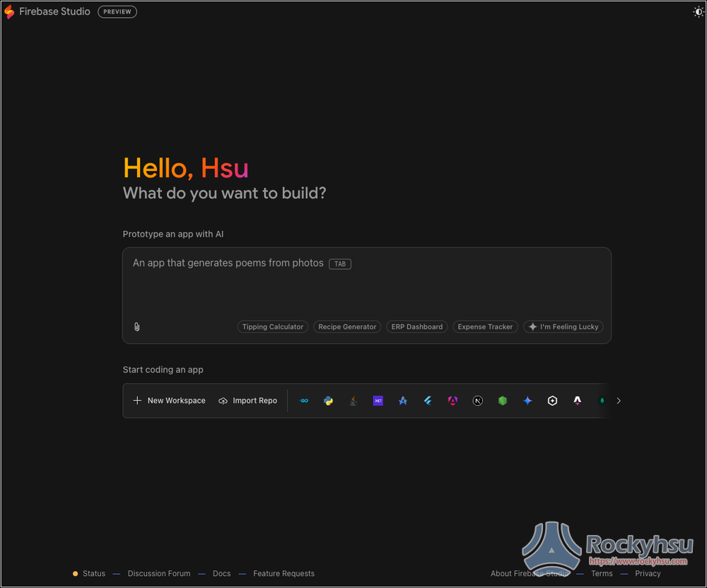Open the Discussion Forum link
This screenshot has height=588, width=707.
[x=159, y=574]
